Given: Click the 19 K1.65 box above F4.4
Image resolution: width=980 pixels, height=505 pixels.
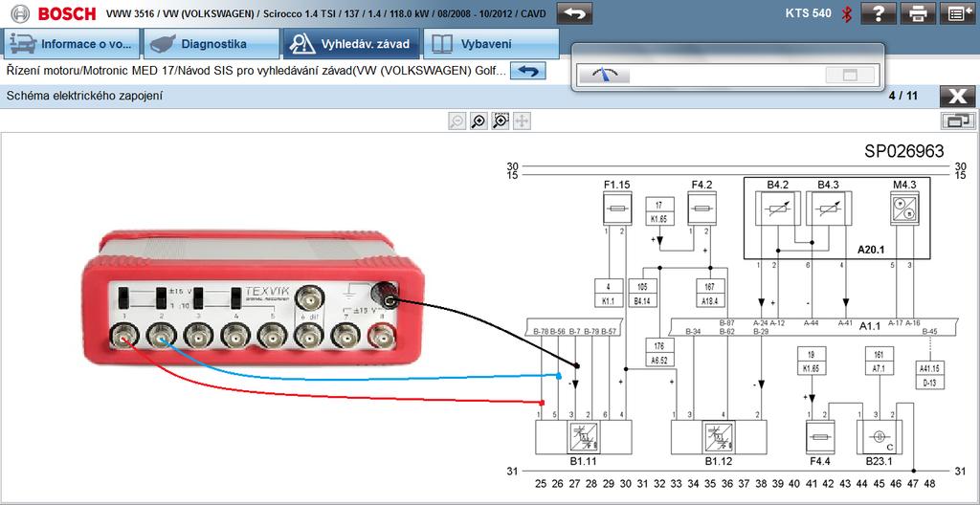Looking at the screenshot, I should point(812,362).
